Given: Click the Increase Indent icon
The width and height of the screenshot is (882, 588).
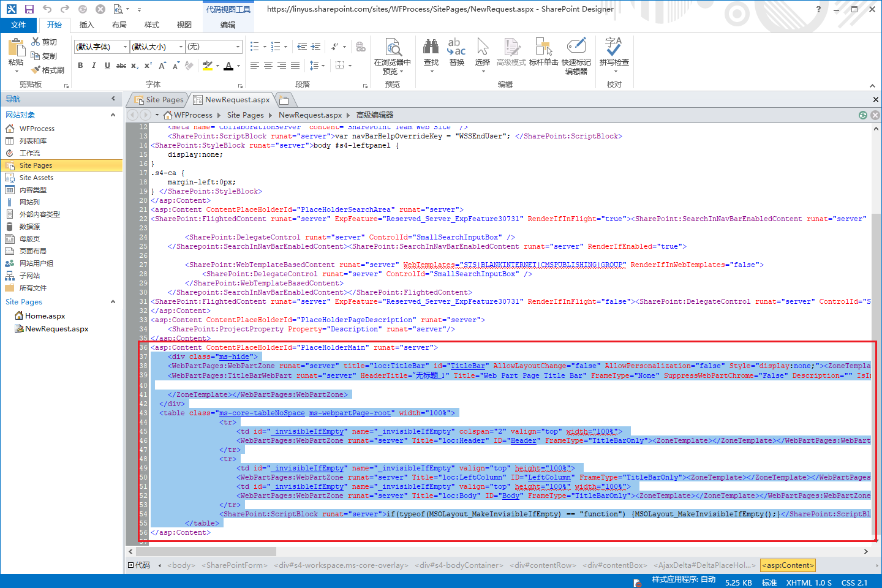Looking at the screenshot, I should pyautogui.click(x=315, y=47).
